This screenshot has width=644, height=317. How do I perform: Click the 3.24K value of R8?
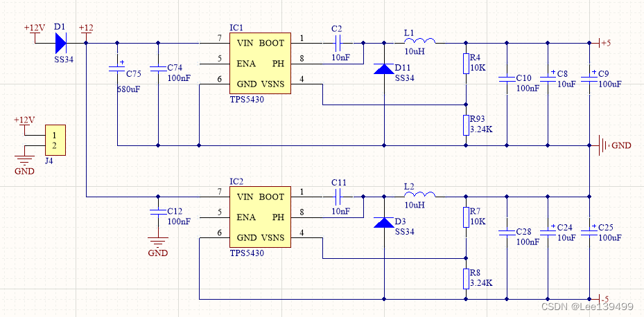pos(481,283)
